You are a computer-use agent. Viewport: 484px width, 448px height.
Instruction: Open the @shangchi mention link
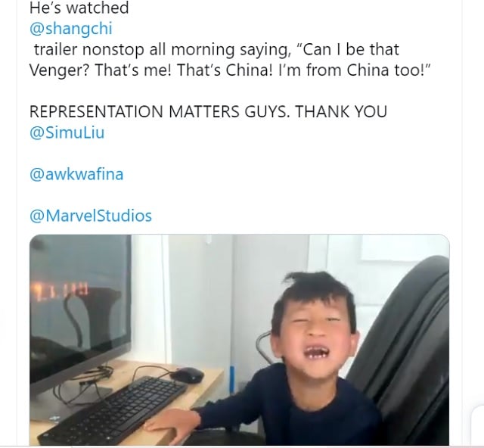71,29
